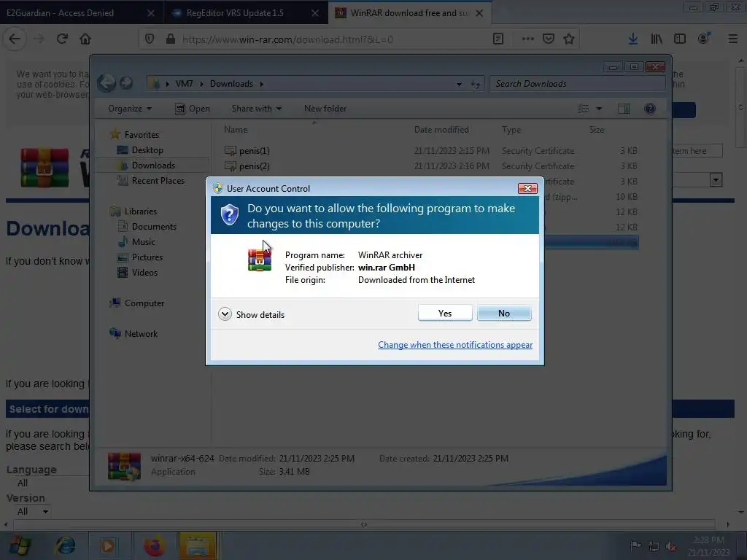Bookmark this page with star icon

pos(569,39)
